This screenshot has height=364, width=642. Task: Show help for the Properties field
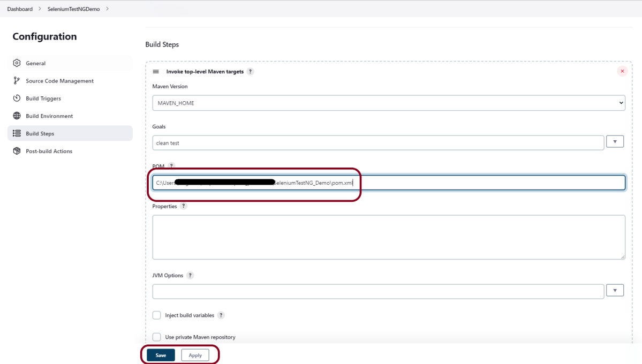184,206
